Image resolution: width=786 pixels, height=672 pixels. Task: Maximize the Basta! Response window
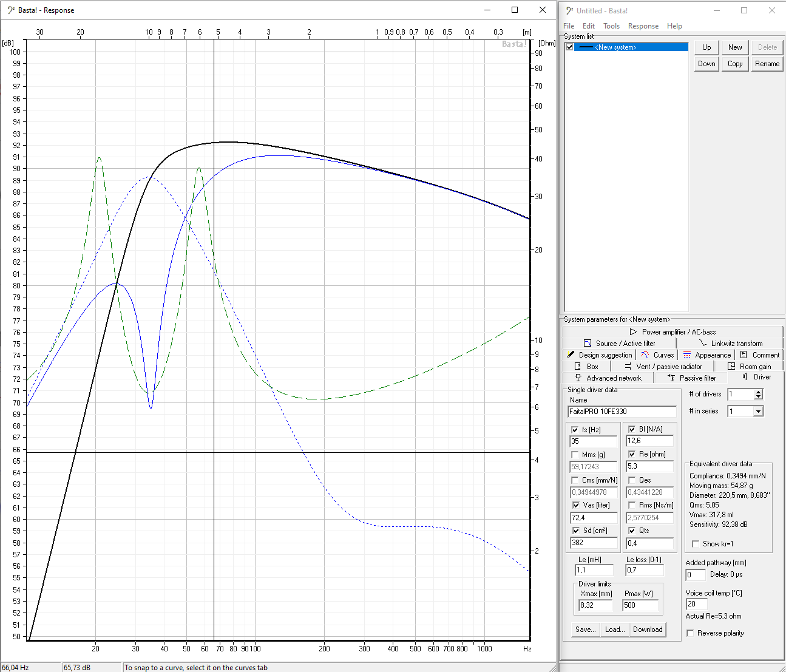[515, 10]
